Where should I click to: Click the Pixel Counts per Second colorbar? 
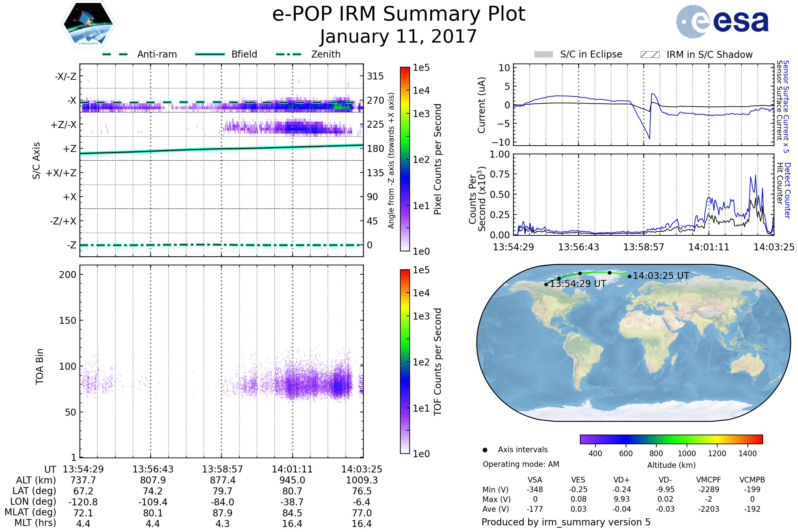coord(405,159)
